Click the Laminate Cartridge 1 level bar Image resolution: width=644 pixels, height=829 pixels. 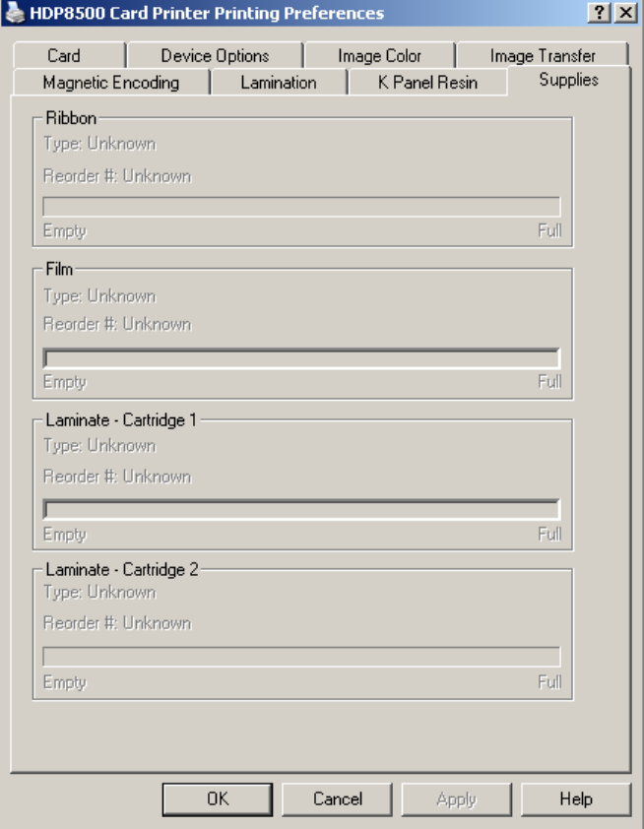click(301, 510)
